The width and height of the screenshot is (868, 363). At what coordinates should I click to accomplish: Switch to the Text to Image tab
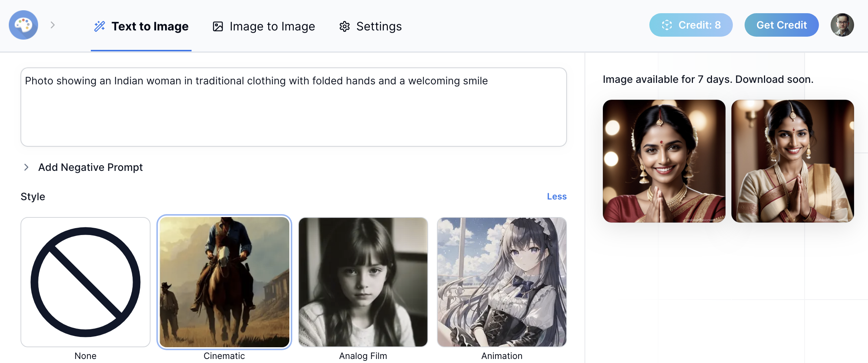[x=141, y=26]
